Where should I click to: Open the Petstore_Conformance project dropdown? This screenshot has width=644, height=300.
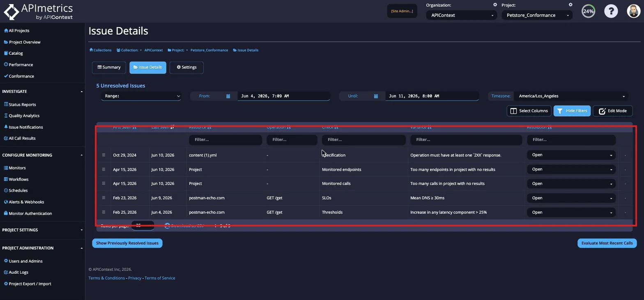tap(537, 15)
